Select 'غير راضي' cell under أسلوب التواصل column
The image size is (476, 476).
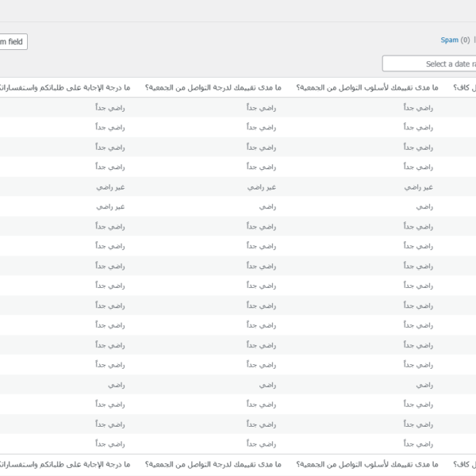click(418, 187)
